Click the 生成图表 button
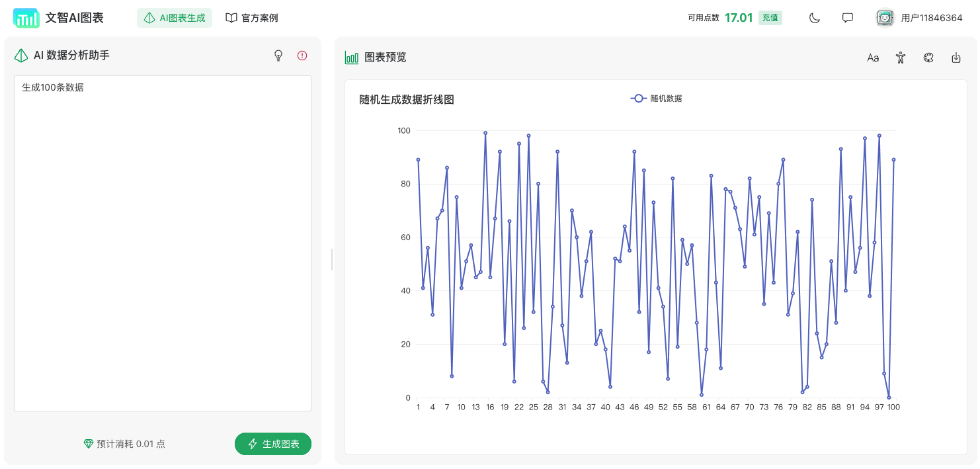The width and height of the screenshot is (980, 469). tap(273, 444)
